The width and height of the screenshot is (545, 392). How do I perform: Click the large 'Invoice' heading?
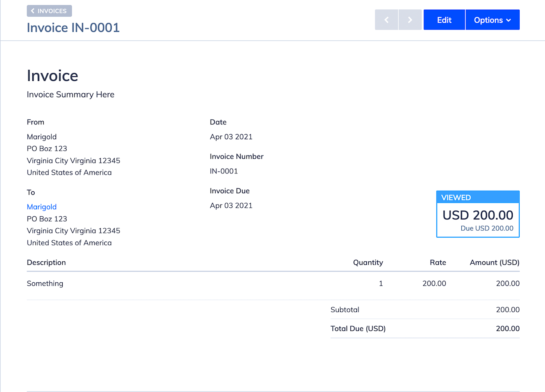click(x=53, y=76)
